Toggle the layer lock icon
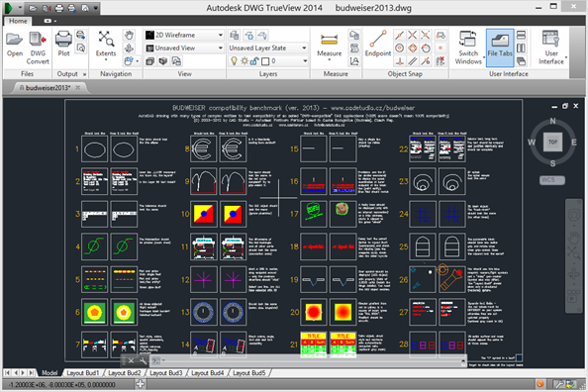Image resolution: width=588 pixels, height=392 pixels. (254, 60)
